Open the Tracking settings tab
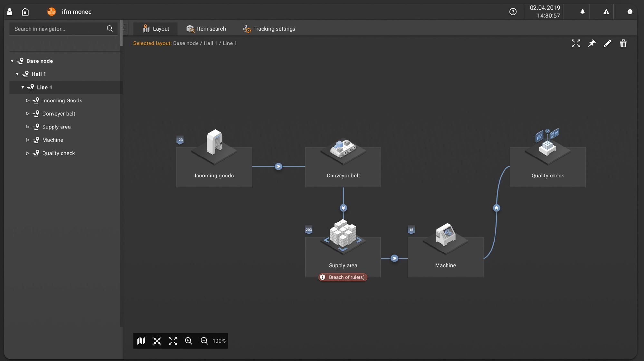The width and height of the screenshot is (644, 361). [269, 29]
